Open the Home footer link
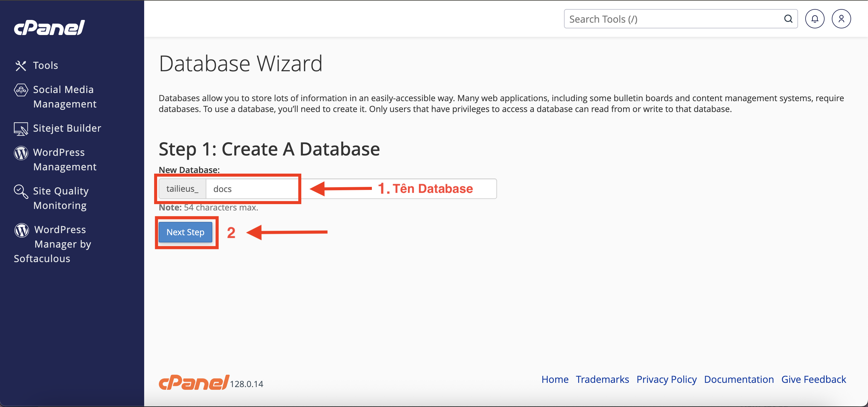The width and height of the screenshot is (868, 407). [x=555, y=379]
